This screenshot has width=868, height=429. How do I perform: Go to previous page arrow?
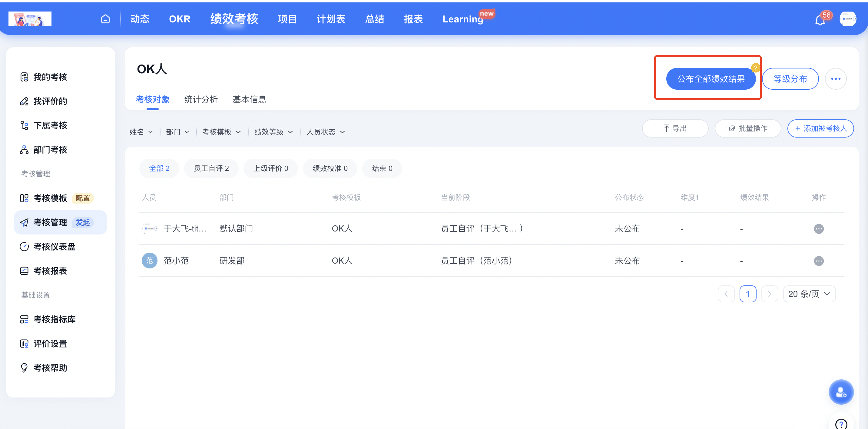pos(726,294)
